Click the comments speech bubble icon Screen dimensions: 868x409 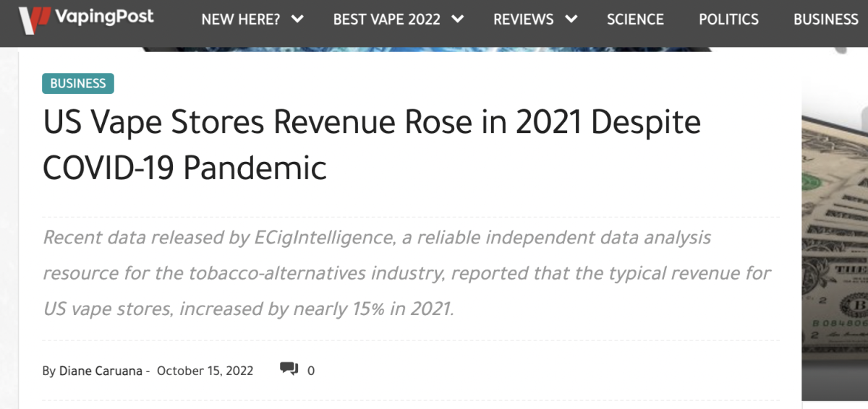click(289, 370)
